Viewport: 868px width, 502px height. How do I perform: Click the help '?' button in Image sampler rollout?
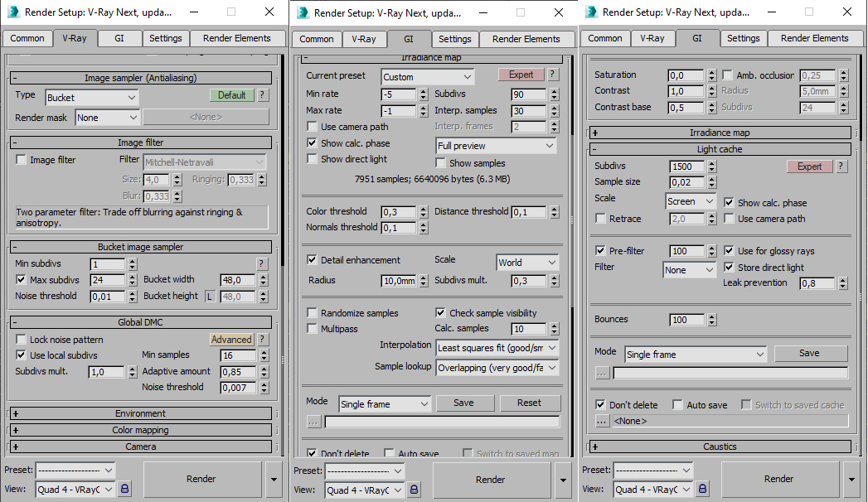pos(263,95)
